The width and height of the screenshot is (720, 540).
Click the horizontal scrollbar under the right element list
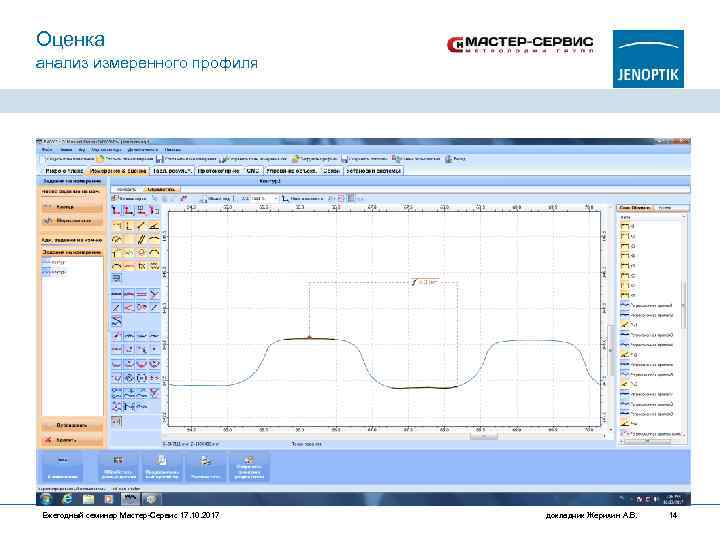coord(647,441)
